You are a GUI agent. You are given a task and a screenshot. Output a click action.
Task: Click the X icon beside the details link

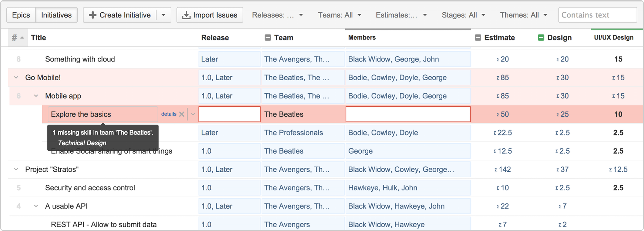[182, 114]
